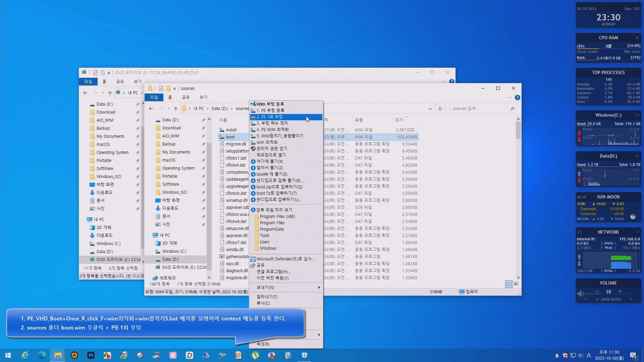Click volume icon in system tray
The height and width of the screenshot is (362, 644).
click(x=581, y=355)
